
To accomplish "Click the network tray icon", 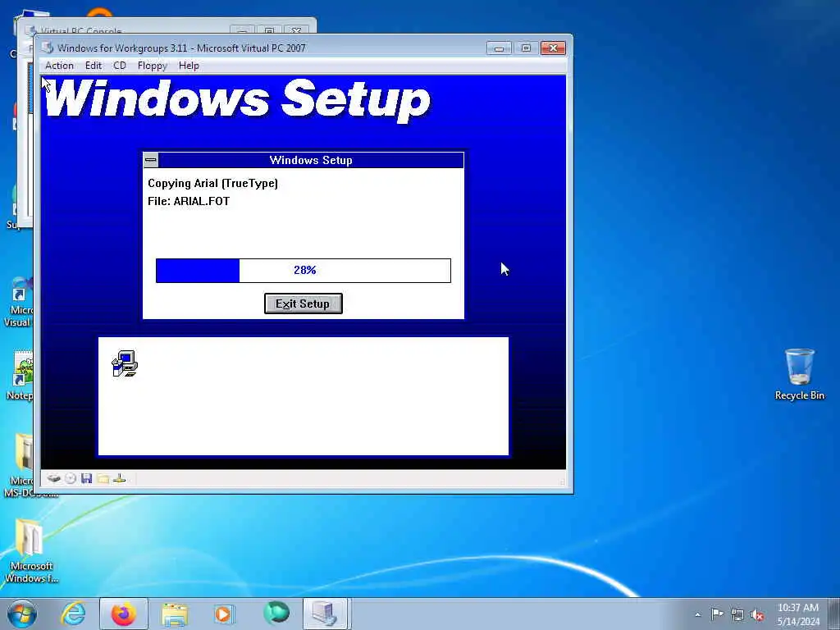I will click(737, 614).
